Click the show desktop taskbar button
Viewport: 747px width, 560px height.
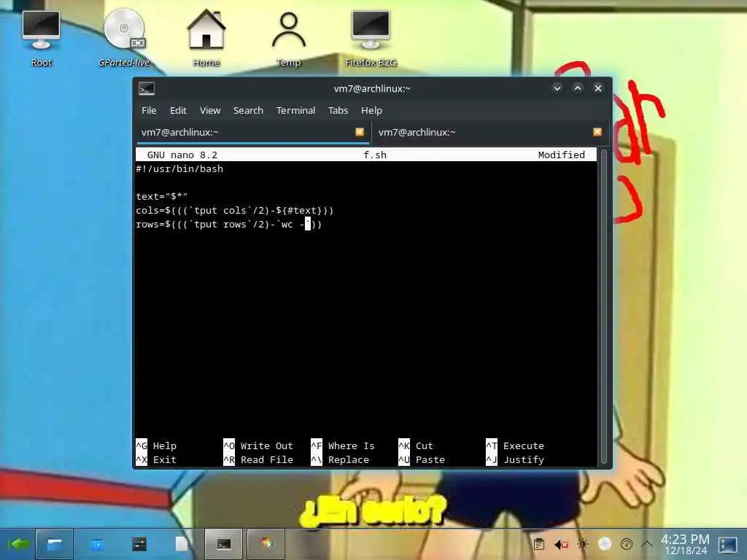click(54, 544)
